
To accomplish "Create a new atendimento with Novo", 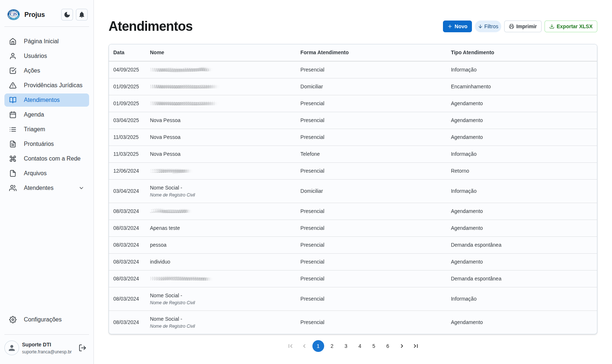I will click(457, 26).
